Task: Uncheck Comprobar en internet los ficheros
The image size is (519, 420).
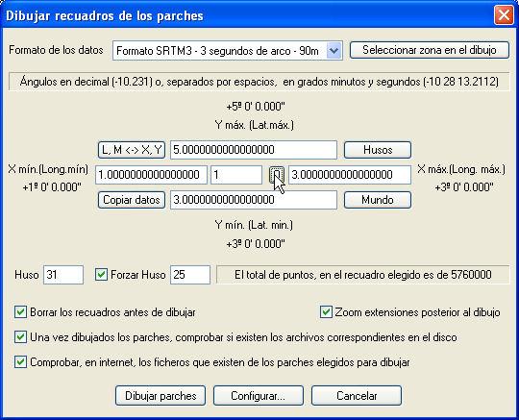Action: pos(20,362)
